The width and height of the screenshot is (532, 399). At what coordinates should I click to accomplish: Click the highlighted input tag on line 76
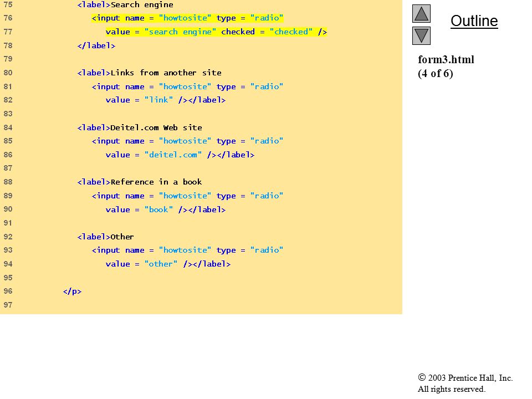pos(187,18)
